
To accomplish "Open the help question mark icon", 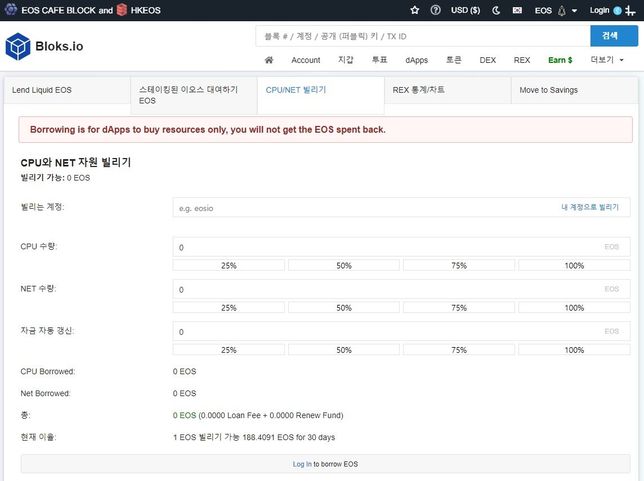I will click(x=435, y=10).
